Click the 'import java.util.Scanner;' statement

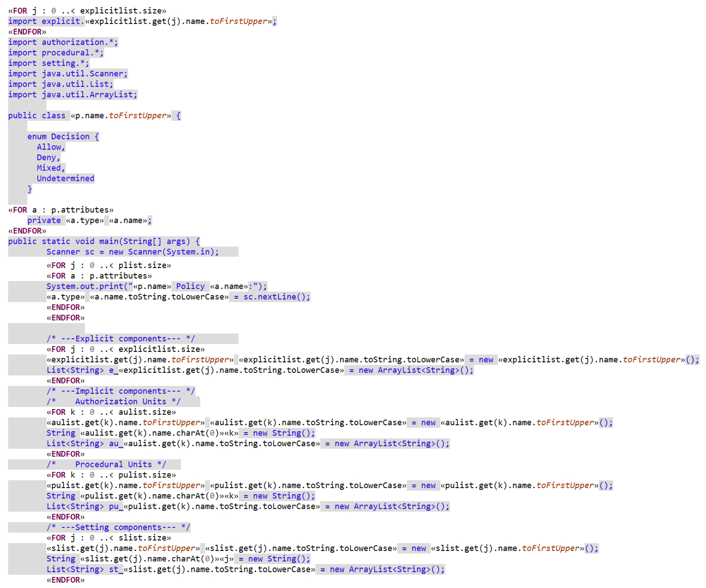click(68, 74)
